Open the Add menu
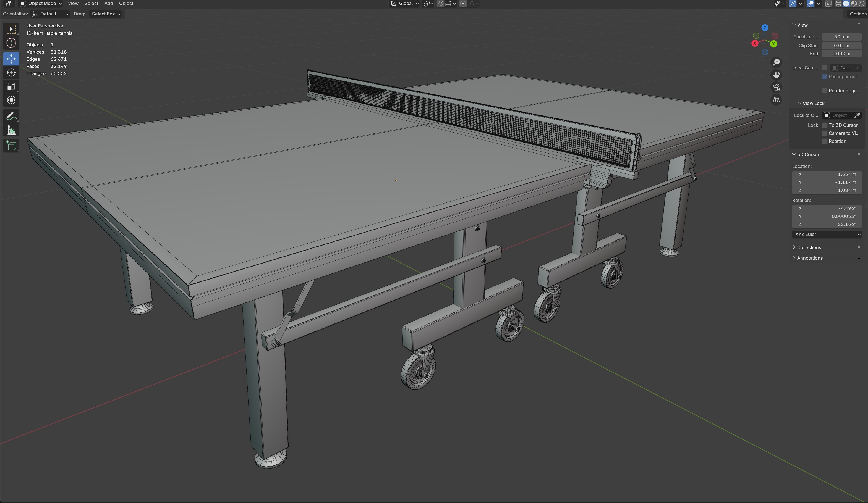This screenshot has width=868, height=503. tap(108, 3)
